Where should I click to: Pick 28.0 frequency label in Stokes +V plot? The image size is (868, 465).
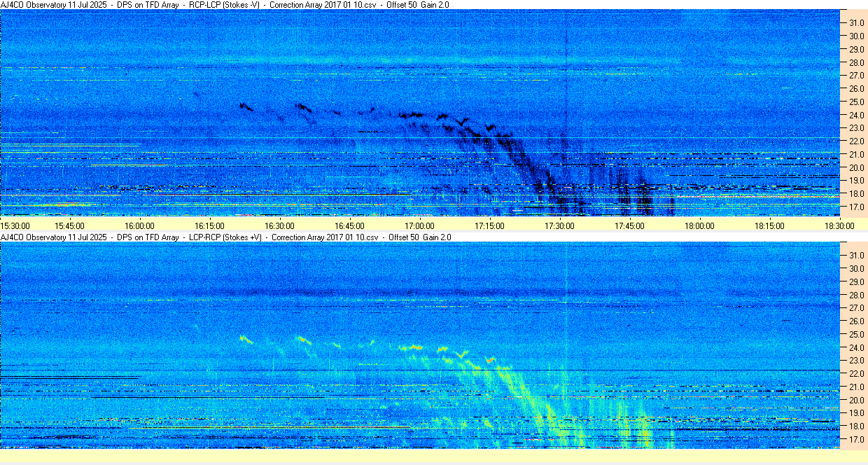(856, 295)
